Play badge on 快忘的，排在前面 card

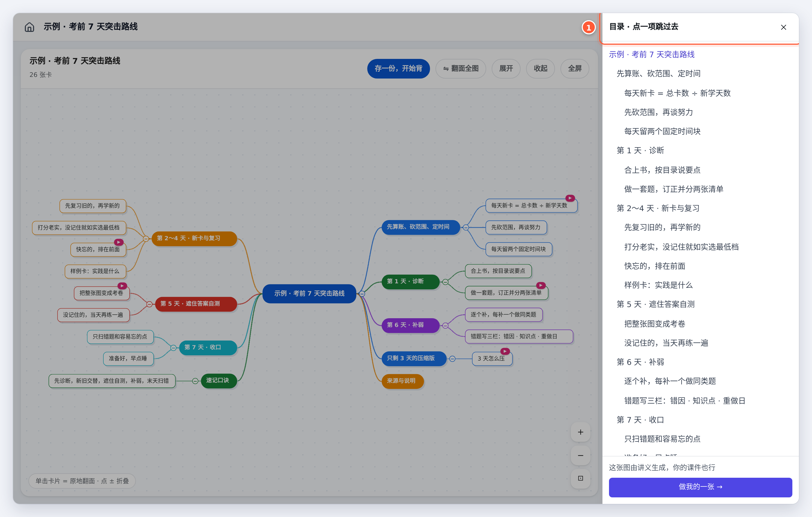[119, 242]
